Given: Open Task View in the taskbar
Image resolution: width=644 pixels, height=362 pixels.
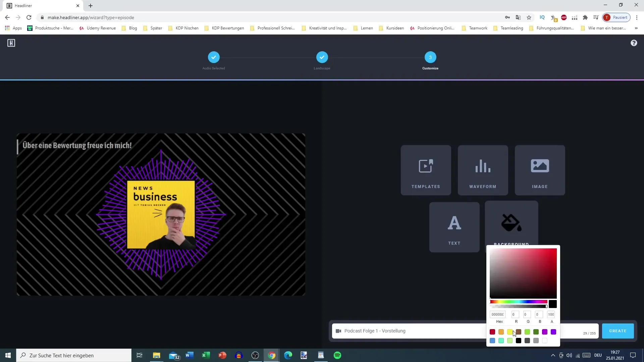Looking at the screenshot, I should [140, 355].
